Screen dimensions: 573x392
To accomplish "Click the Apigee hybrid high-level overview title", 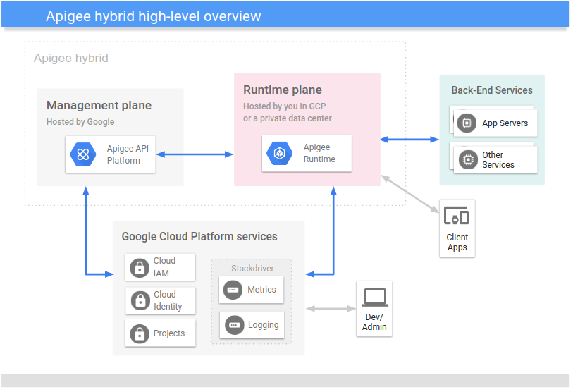I will pyautogui.click(x=154, y=16).
